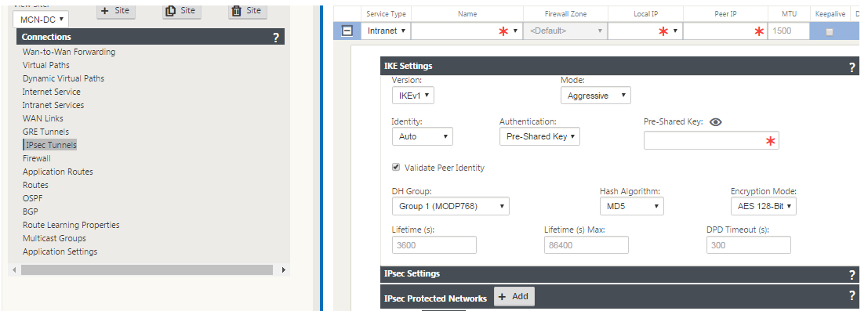Viewport: 868px width, 311px height.
Task: Open the Identity Auto dropdown
Action: tap(423, 136)
